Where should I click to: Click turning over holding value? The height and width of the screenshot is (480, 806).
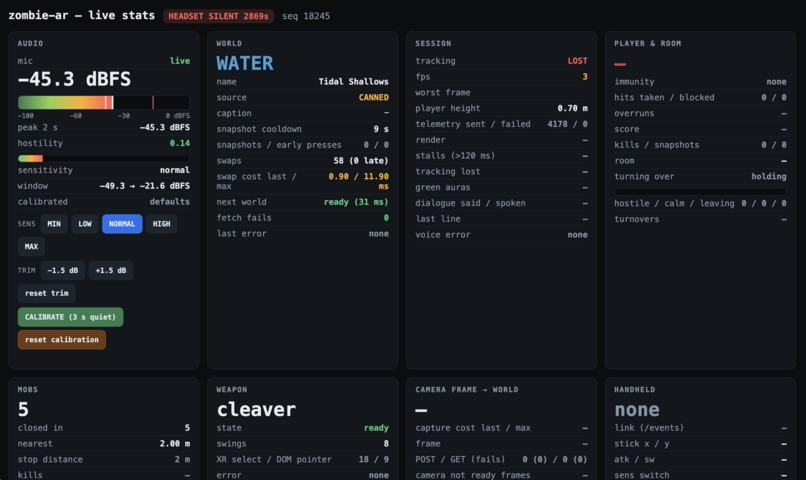[x=769, y=176]
